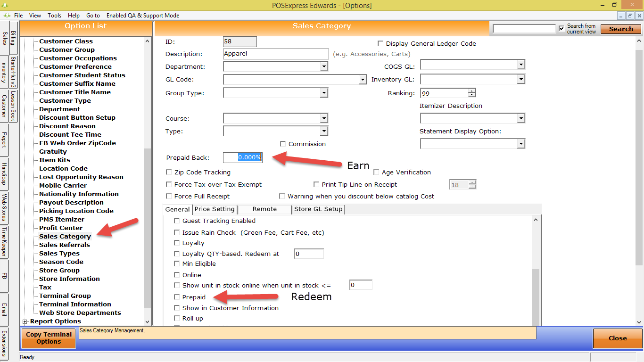Open the Sales side tab
The width and height of the screenshot is (644, 362).
[x=5, y=38]
